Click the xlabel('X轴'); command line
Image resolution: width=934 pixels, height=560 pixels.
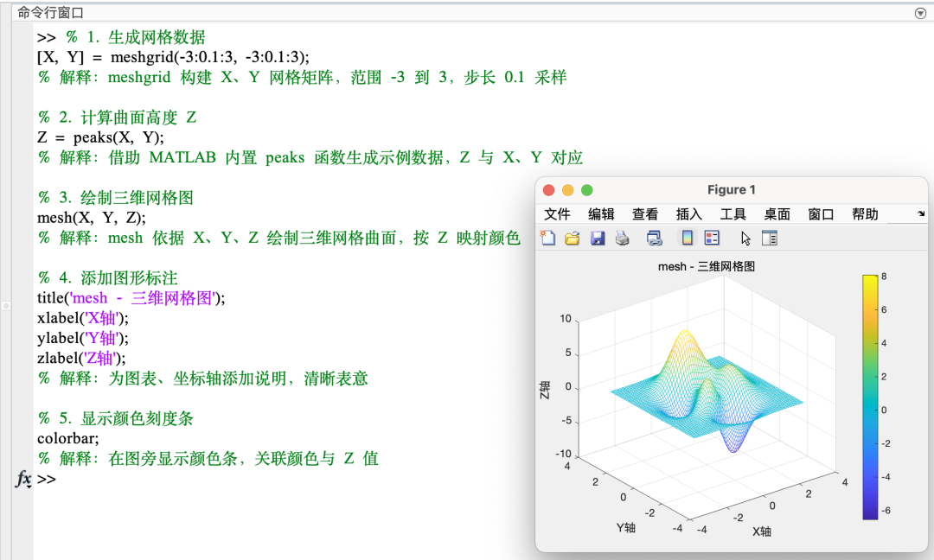[x=83, y=318]
